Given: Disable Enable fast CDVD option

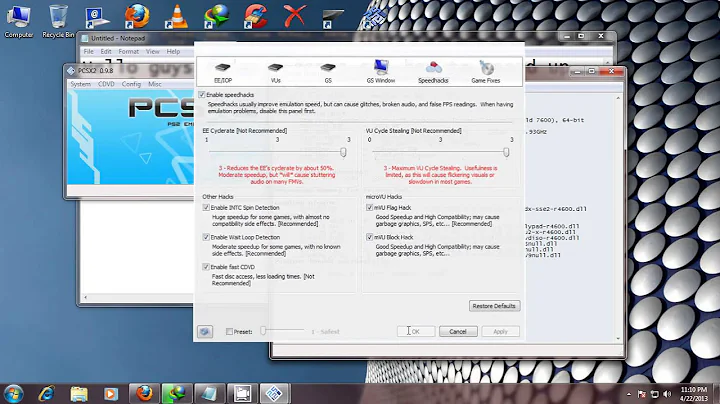Looking at the screenshot, I should point(206,267).
